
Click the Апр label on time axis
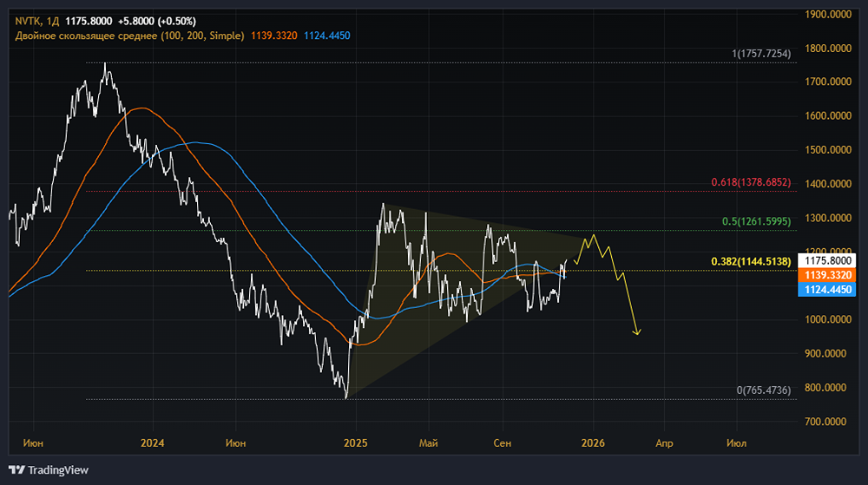click(x=664, y=442)
